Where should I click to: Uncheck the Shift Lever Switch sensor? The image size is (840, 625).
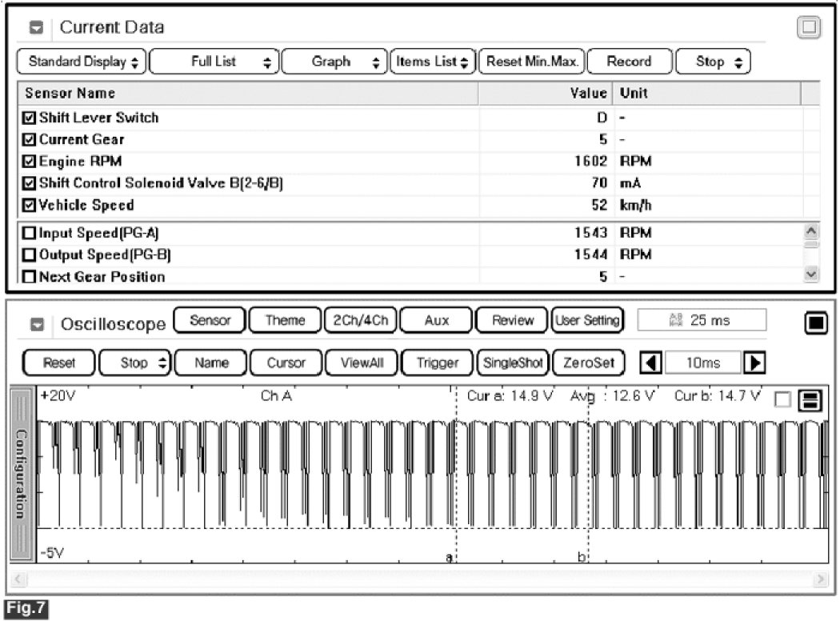click(x=30, y=118)
